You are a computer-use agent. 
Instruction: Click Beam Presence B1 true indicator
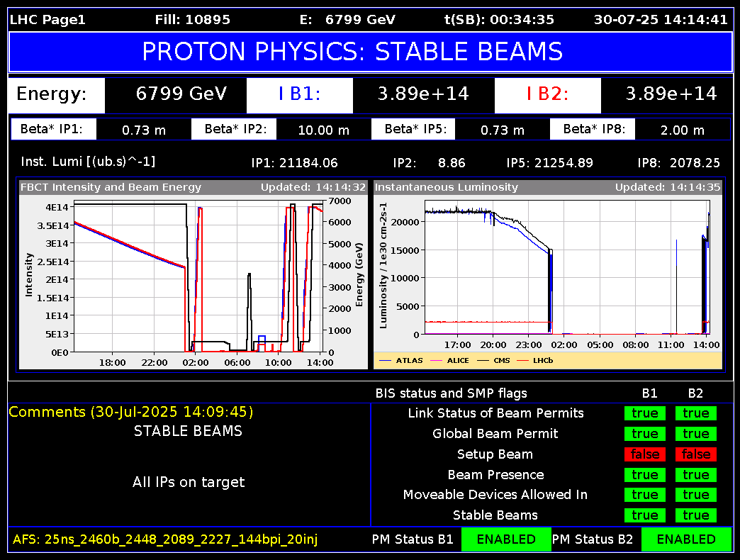(x=645, y=475)
